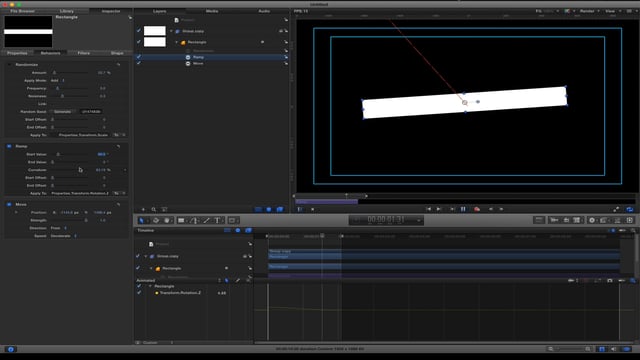Choose the 3D transform tool in toolbar
Screen dimensions: 640x360
click(x=156, y=220)
